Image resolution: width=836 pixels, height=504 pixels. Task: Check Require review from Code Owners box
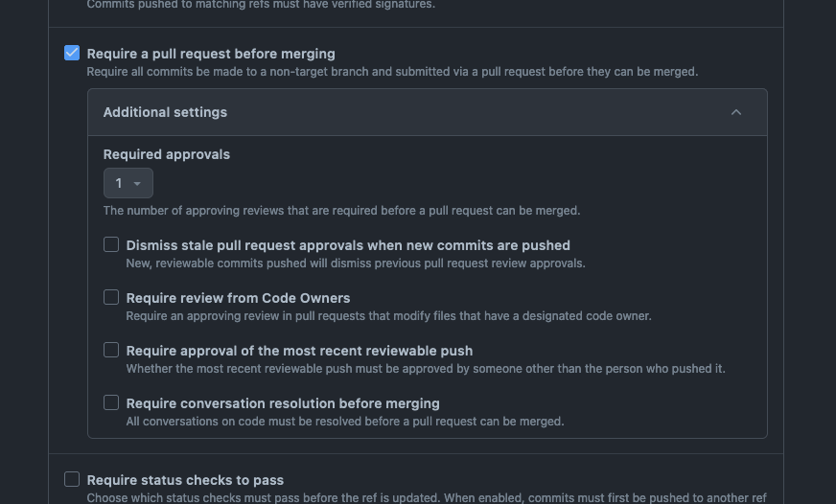[x=111, y=297]
